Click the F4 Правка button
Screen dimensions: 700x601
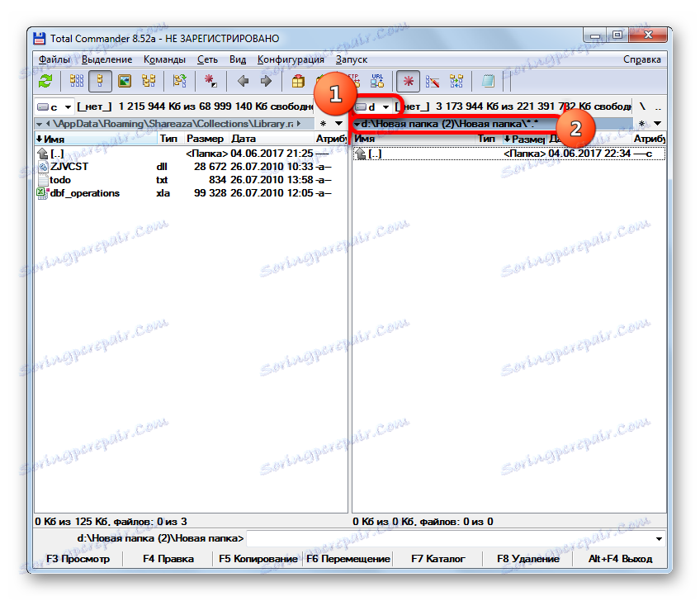(x=168, y=559)
